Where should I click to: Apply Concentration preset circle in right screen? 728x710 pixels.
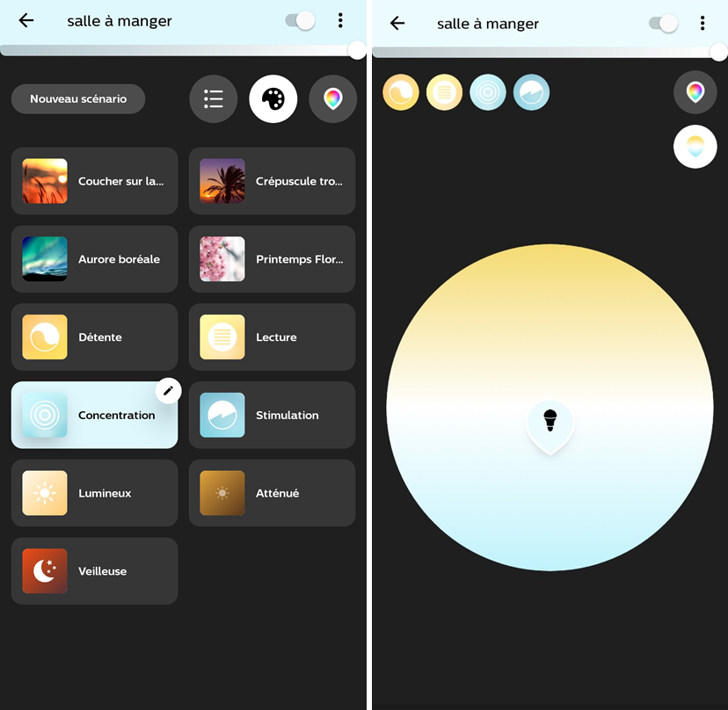pos(488,92)
